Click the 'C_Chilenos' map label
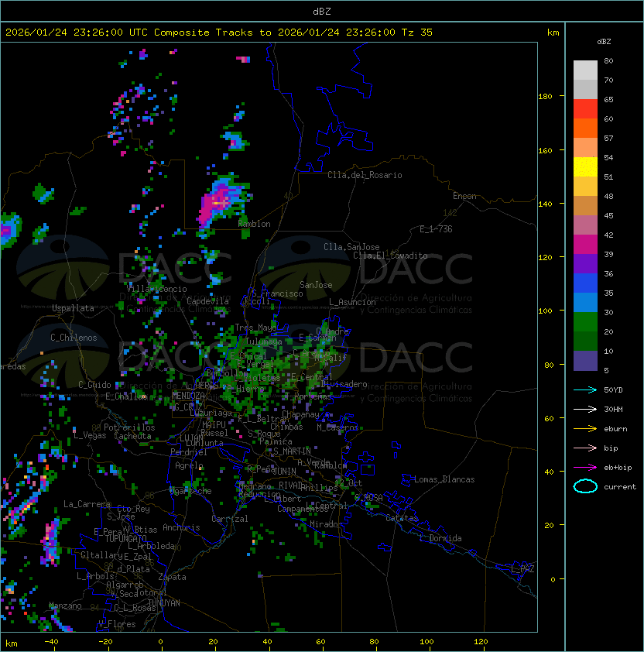The width and height of the screenshot is (644, 652). pyautogui.click(x=74, y=338)
